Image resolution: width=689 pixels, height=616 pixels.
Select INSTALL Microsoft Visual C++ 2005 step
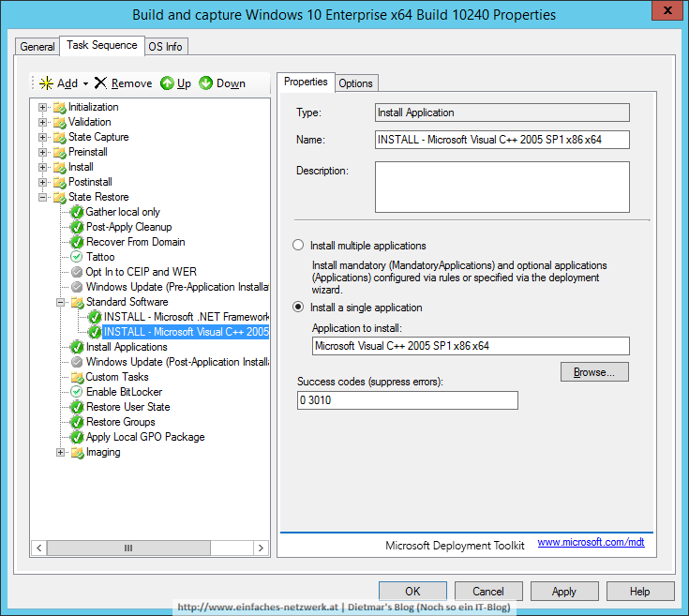(x=186, y=332)
